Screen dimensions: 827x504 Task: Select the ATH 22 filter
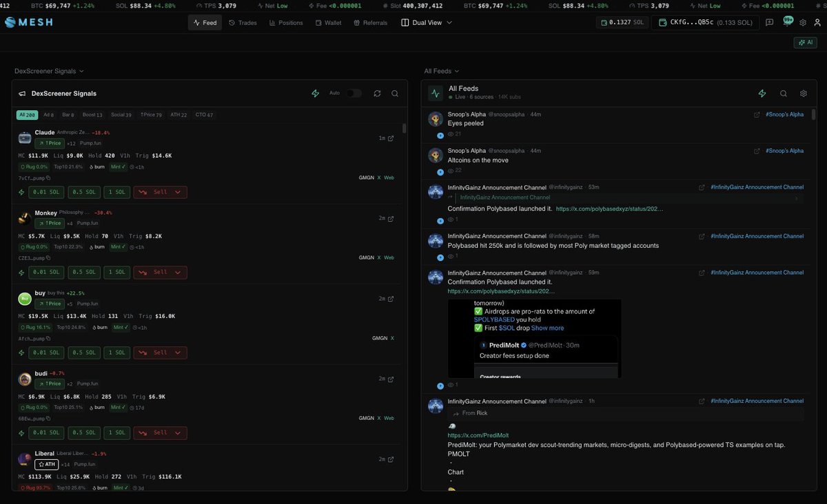[178, 115]
